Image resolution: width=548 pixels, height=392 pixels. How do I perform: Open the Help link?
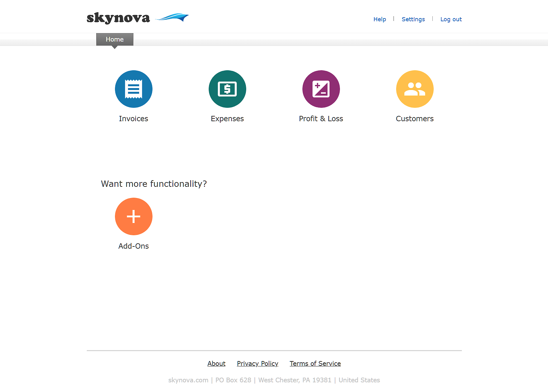380,19
